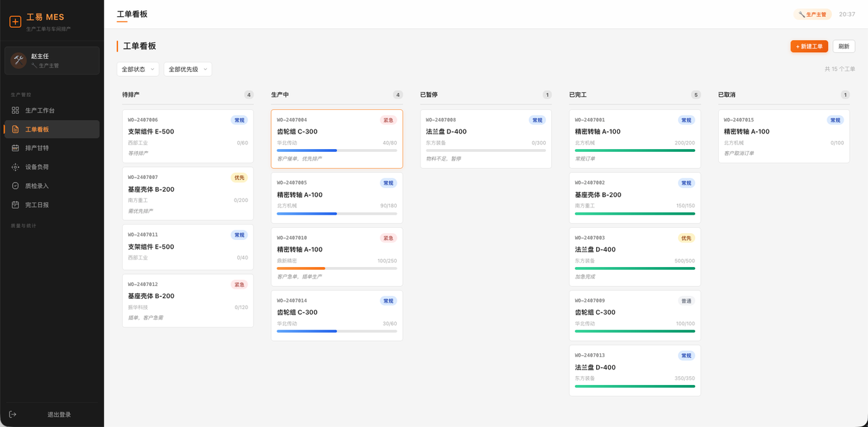Viewport: 868px width, 427px height.
Task: Open the 全部优先级 priority filter dropdown
Action: pyautogui.click(x=188, y=69)
